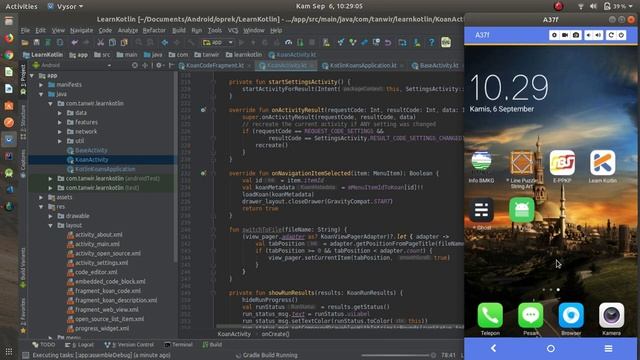
Task: Open the VCS menu
Action: (233, 30)
